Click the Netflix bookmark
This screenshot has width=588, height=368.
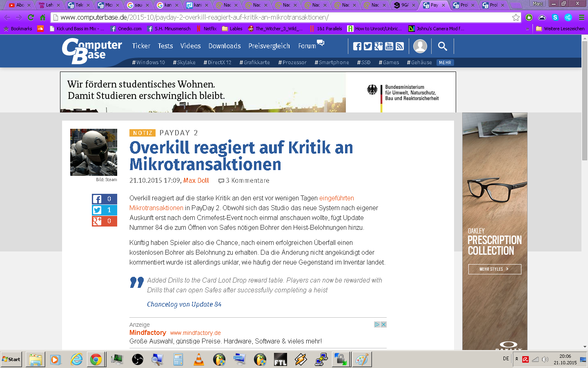click(x=207, y=29)
